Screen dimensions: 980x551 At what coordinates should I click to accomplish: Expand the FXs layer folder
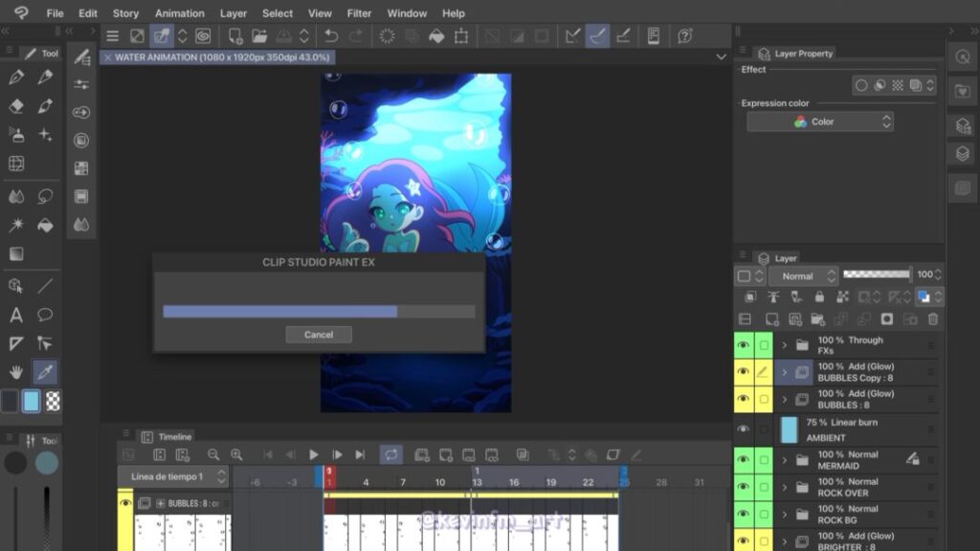tap(785, 344)
